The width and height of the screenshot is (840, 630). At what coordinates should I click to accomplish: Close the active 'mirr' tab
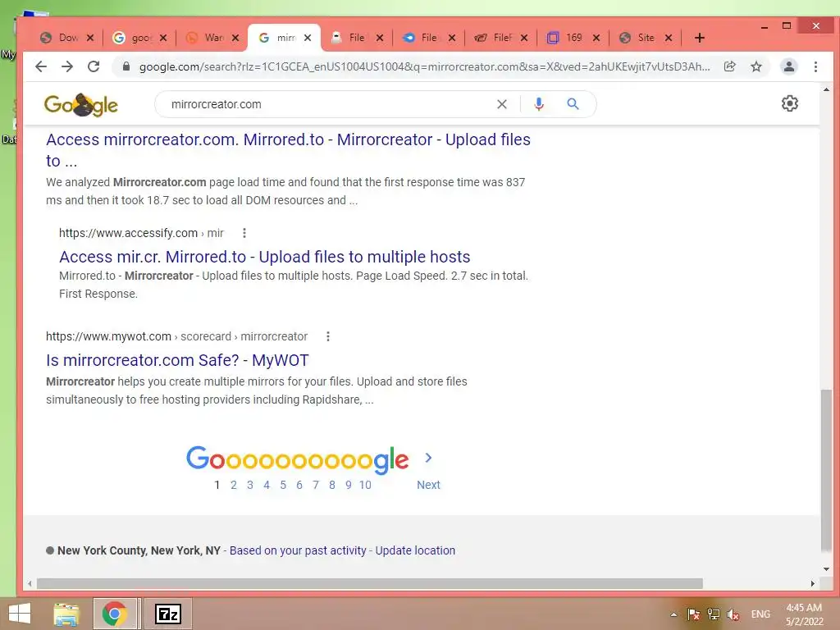[x=308, y=38]
